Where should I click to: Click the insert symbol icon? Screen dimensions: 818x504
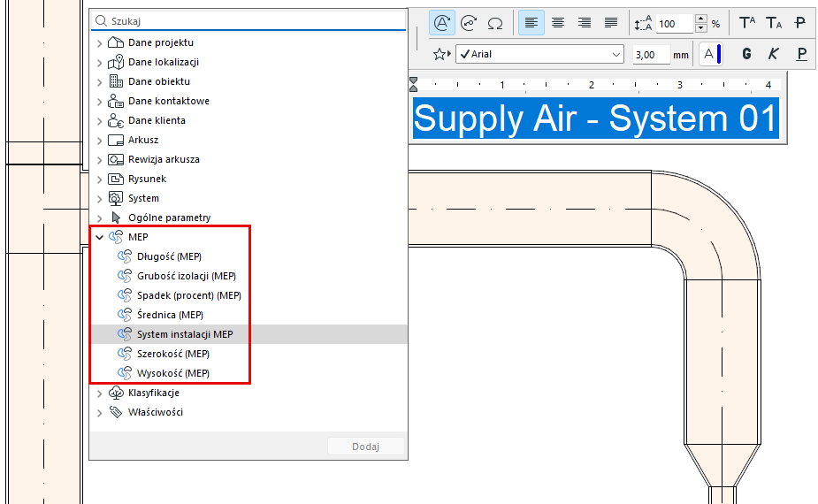coord(469,23)
